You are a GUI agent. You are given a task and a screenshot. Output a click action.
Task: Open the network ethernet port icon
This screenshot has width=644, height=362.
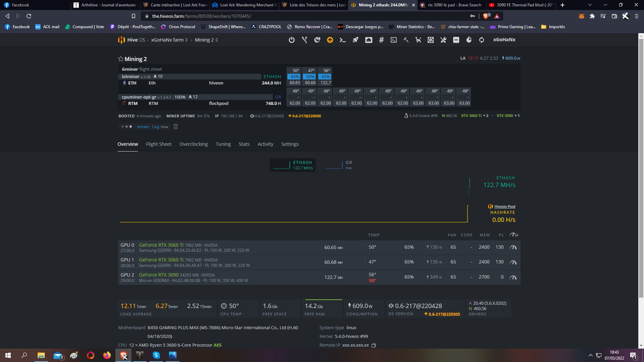click(369, 40)
